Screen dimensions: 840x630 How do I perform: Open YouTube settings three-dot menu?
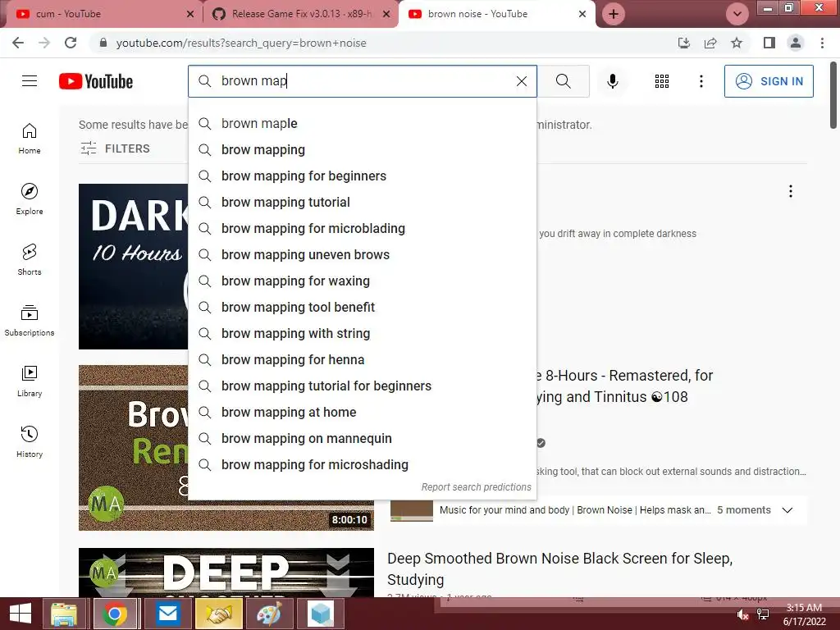point(701,81)
